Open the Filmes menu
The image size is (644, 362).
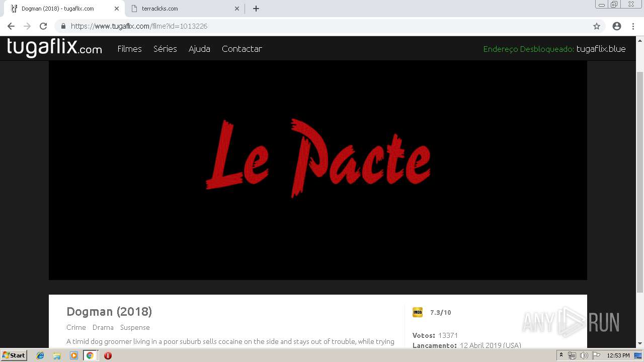(x=129, y=49)
